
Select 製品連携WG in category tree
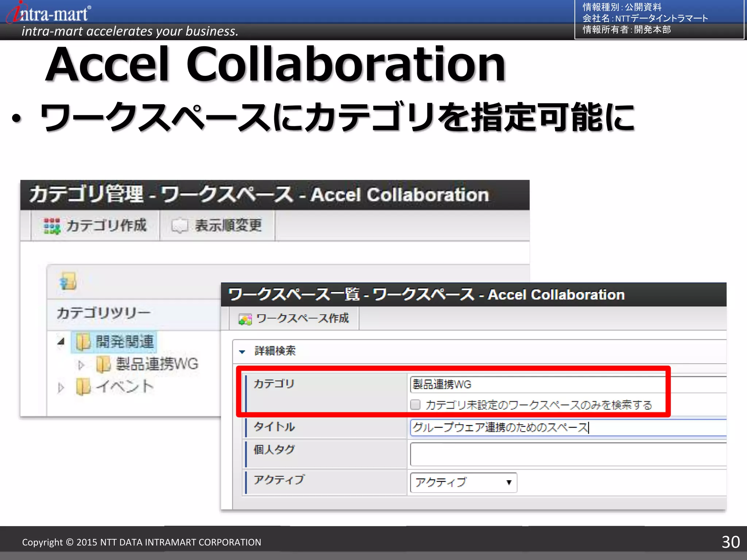pyautogui.click(x=157, y=364)
